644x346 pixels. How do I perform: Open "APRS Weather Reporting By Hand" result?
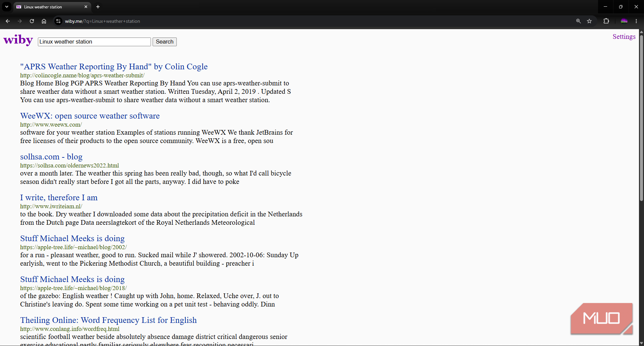[114, 67]
